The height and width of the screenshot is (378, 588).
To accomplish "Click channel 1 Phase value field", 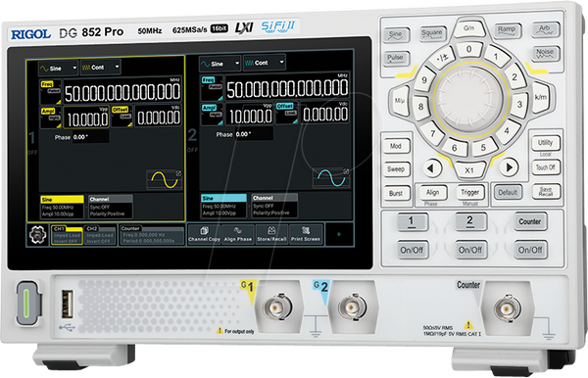I will (x=91, y=137).
